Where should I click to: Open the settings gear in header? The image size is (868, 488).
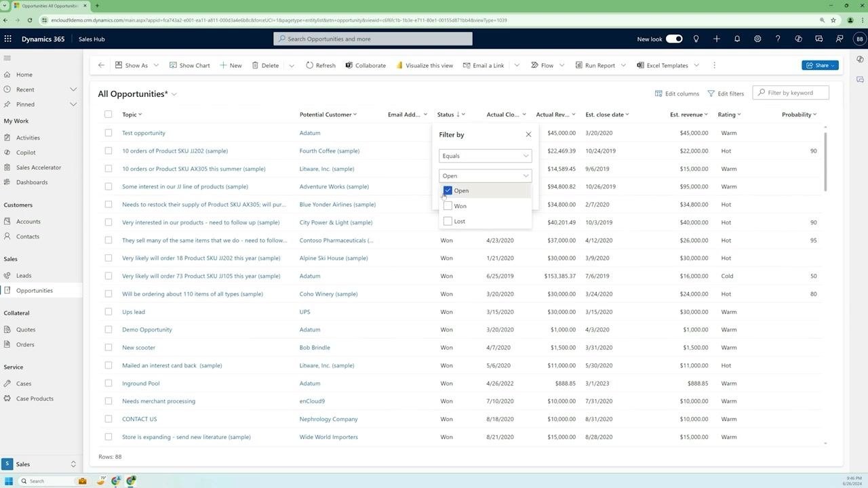click(x=757, y=39)
